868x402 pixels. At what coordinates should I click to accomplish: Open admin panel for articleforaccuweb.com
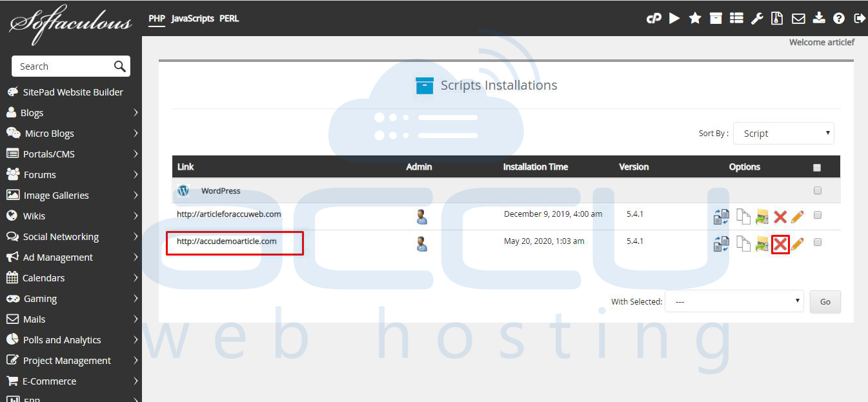[422, 217]
